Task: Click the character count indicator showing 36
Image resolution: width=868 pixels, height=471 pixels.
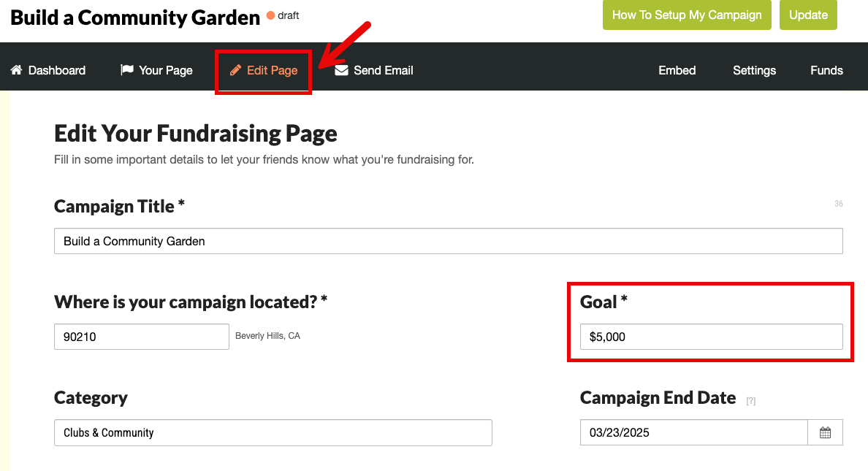Action: [x=838, y=203]
